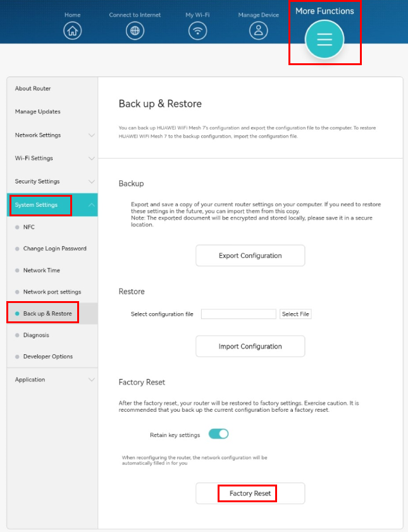
Task: Expand the Security Settings menu
Action: click(x=53, y=182)
